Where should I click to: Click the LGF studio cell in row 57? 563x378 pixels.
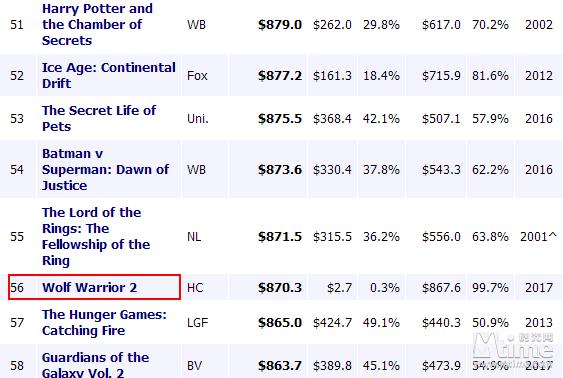[x=197, y=323]
